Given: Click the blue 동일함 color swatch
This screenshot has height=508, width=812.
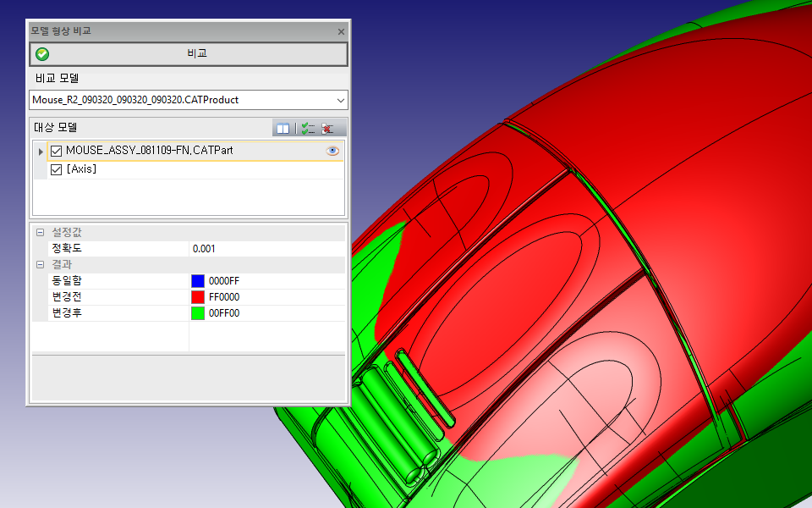Looking at the screenshot, I should (198, 280).
